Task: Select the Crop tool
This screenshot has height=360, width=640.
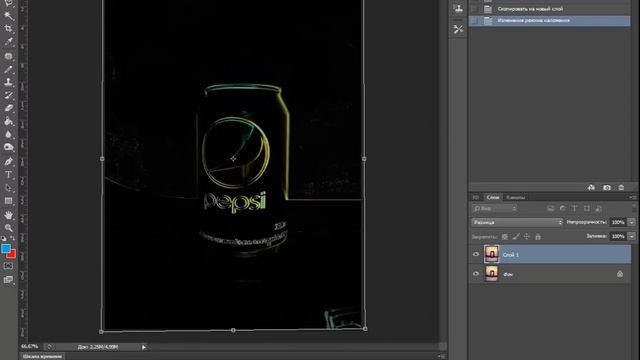Action: coord(8,29)
